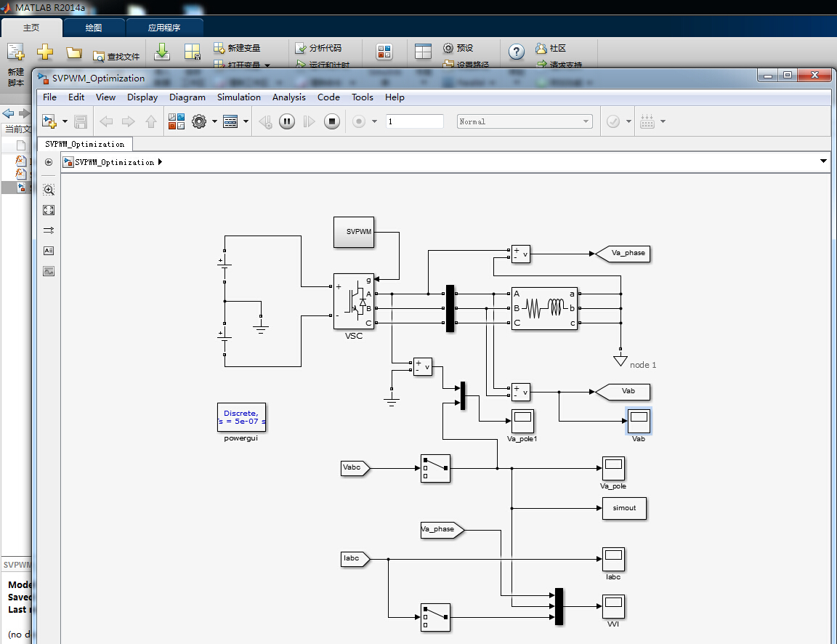Expand the Model Explorer dropdown arrow

pos(246,121)
